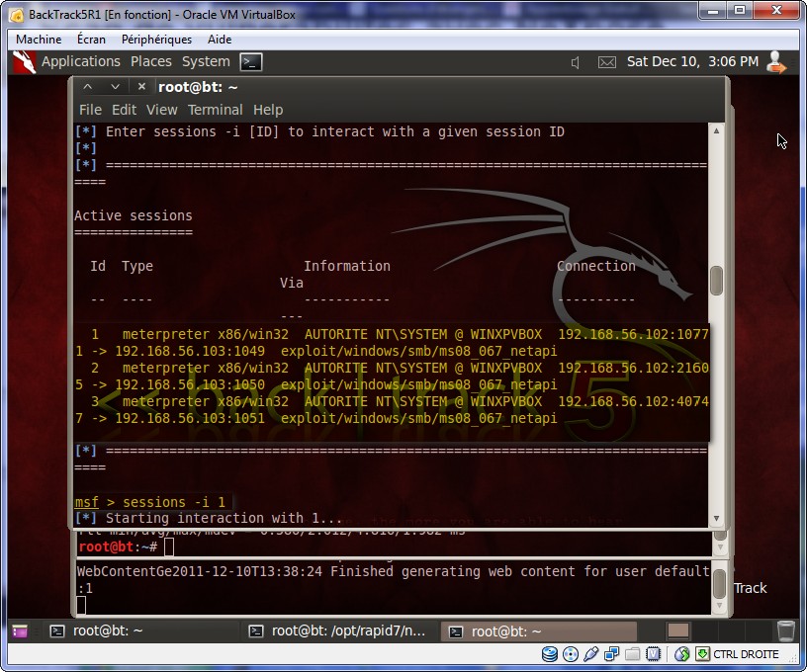Open the Écran menu in VirtualBox

point(91,40)
